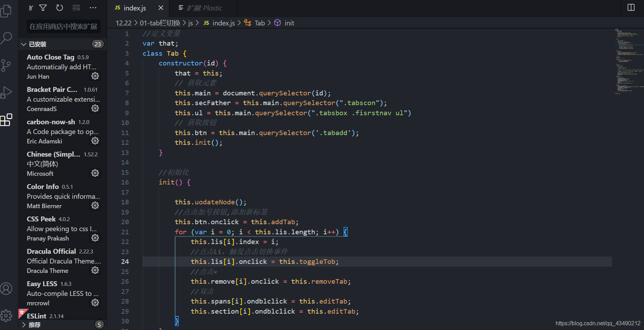Screen dimensions: 644x330
Task: Open Chinese language pack manage gear
Action: 95,173
